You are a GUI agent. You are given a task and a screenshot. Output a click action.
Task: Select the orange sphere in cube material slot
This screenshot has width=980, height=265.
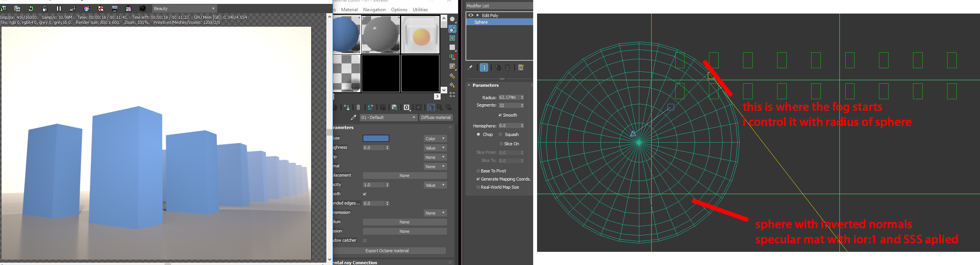coord(420,34)
